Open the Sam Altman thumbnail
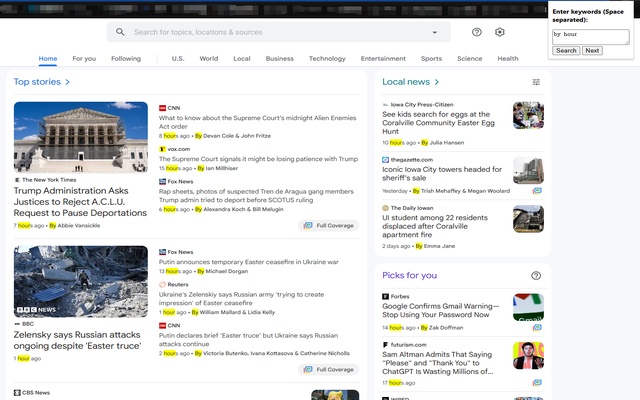 [528, 356]
